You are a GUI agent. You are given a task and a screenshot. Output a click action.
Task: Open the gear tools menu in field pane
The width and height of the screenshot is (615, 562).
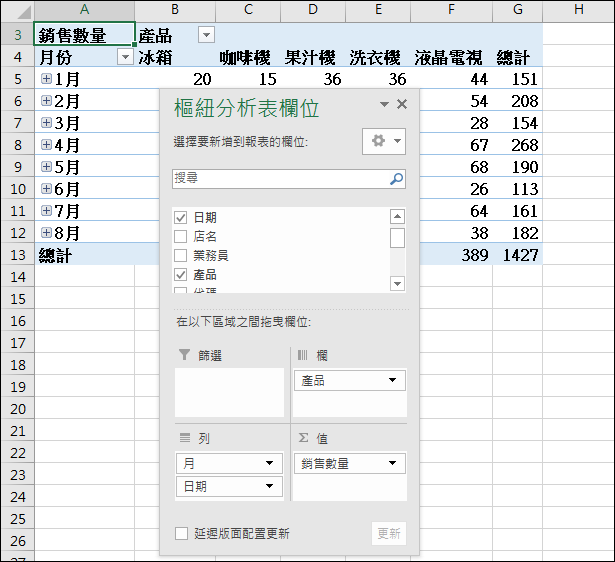[x=384, y=141]
